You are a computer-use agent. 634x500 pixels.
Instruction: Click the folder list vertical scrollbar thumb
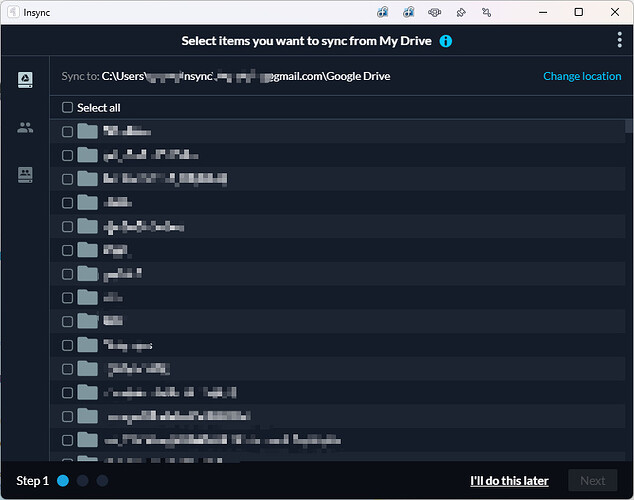pos(628,127)
